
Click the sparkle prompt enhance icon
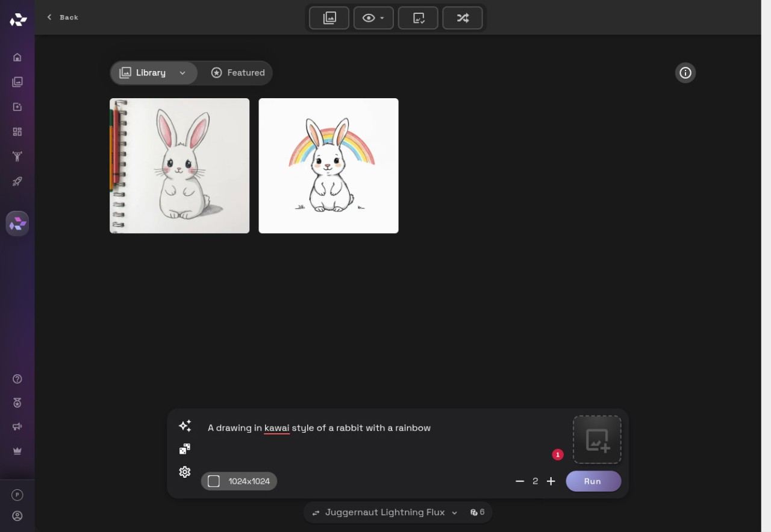pos(185,426)
